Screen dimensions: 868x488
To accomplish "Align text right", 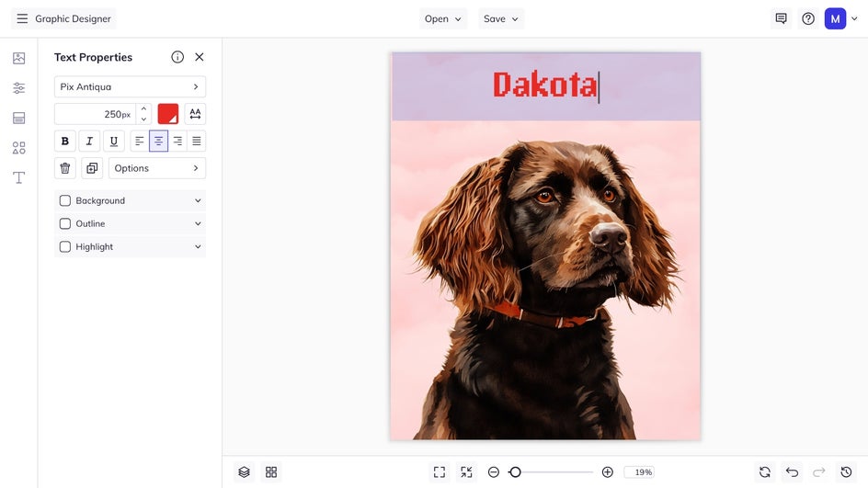I will (x=177, y=142).
